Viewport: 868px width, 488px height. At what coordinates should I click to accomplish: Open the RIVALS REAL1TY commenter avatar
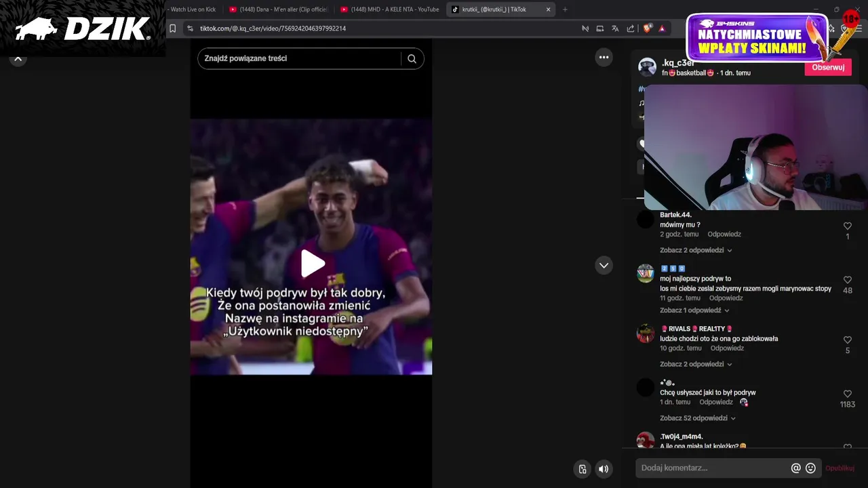(646, 333)
